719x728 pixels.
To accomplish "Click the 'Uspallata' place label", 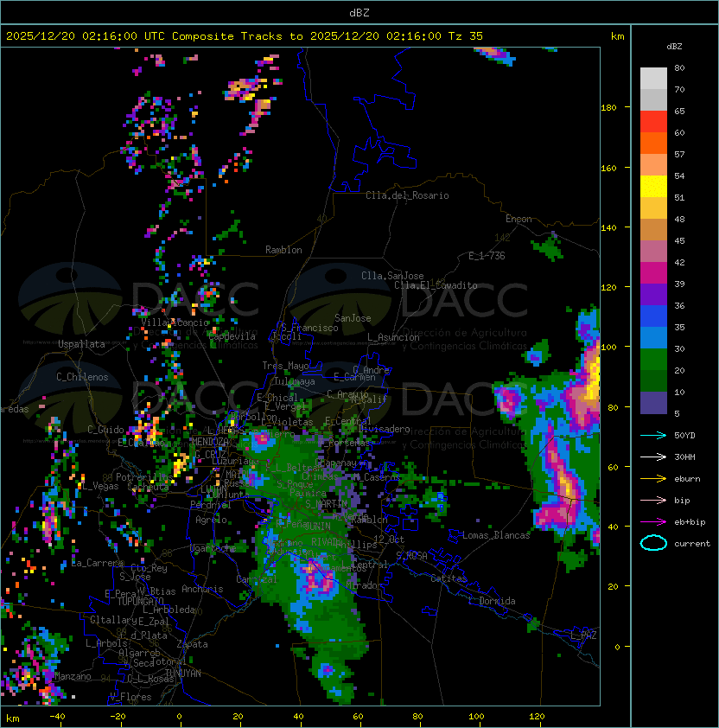I will click(x=81, y=344).
